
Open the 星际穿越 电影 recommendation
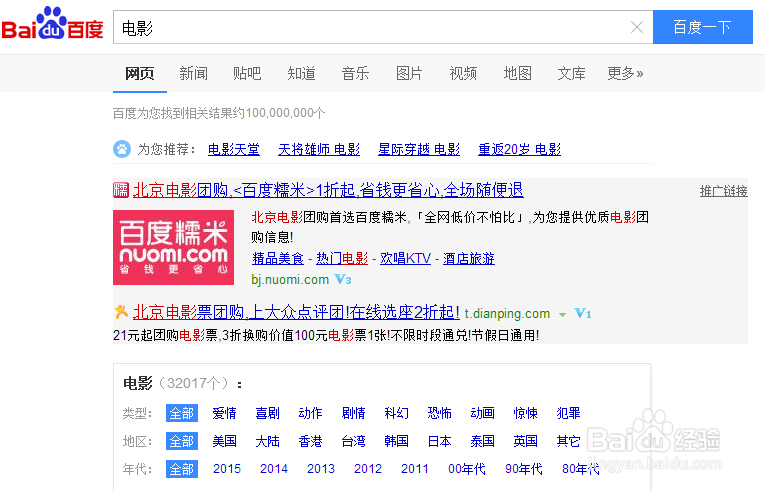coord(419,149)
